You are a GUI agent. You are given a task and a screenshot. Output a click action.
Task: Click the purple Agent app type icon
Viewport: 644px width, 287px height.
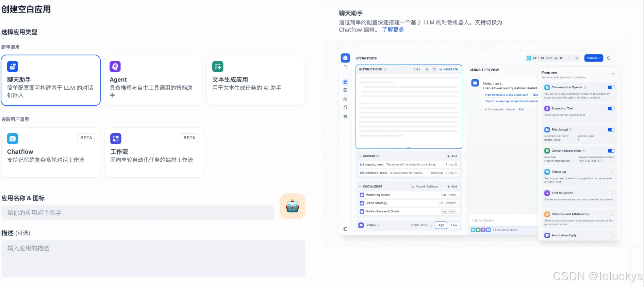click(x=115, y=67)
